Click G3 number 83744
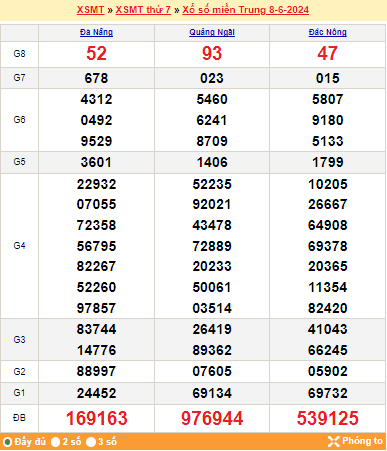 click(x=96, y=329)
